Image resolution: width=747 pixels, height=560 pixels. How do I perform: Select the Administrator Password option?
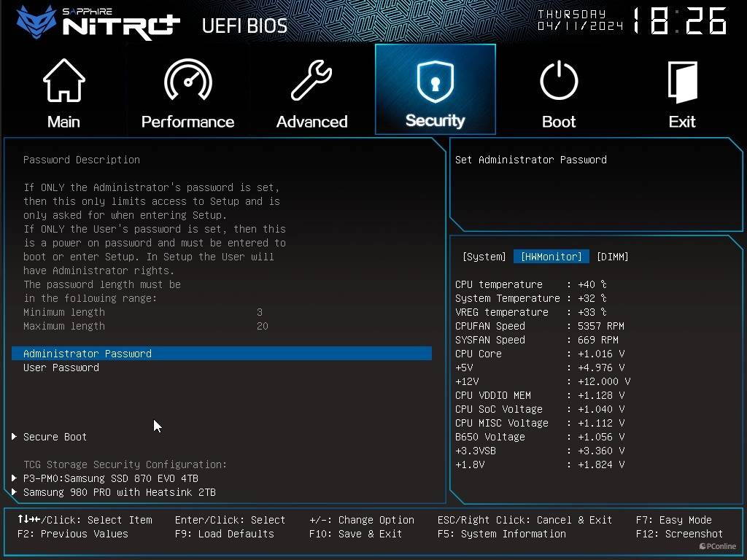tap(222, 354)
